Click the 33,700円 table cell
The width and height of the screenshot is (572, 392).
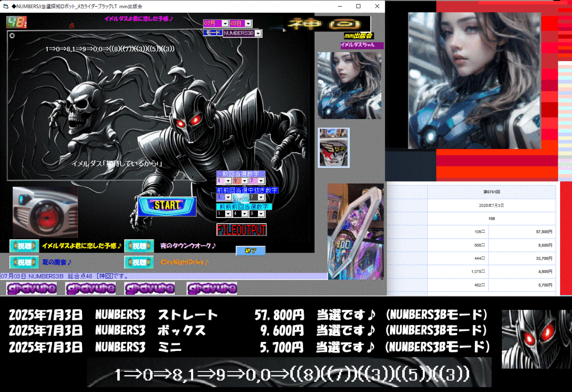pos(522,258)
